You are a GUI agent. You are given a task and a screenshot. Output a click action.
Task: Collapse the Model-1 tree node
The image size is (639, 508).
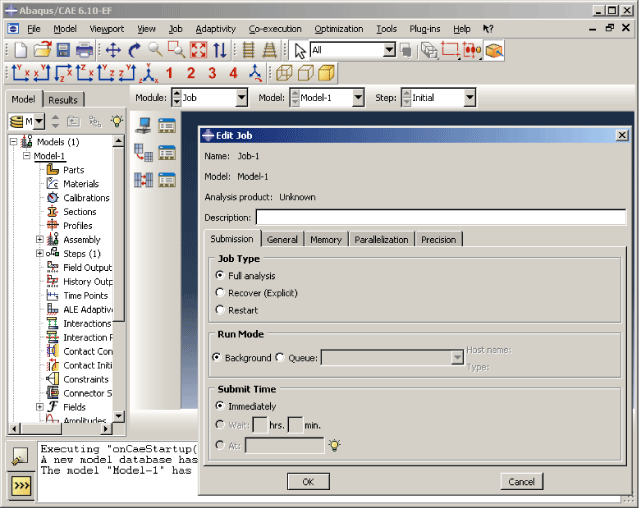[x=26, y=156]
